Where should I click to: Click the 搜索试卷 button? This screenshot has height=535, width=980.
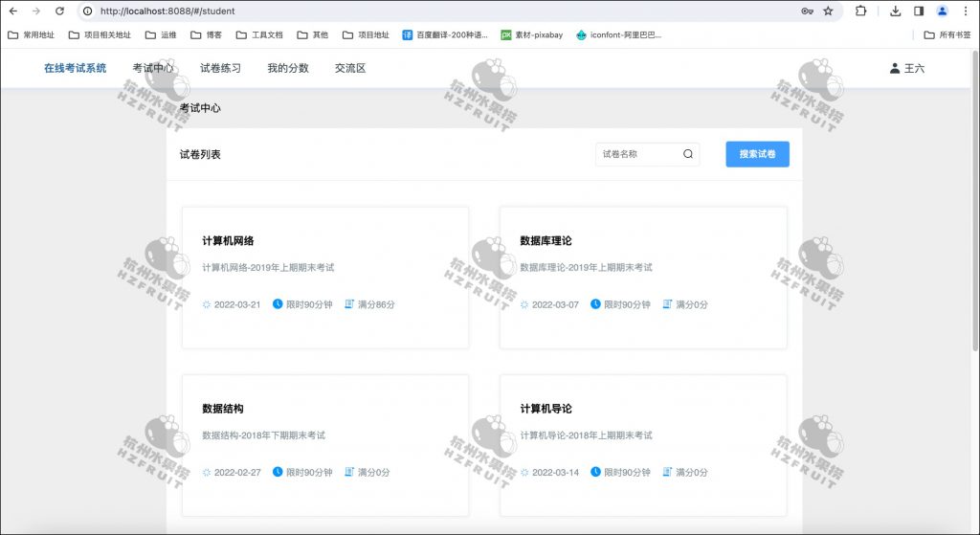pyautogui.click(x=758, y=154)
